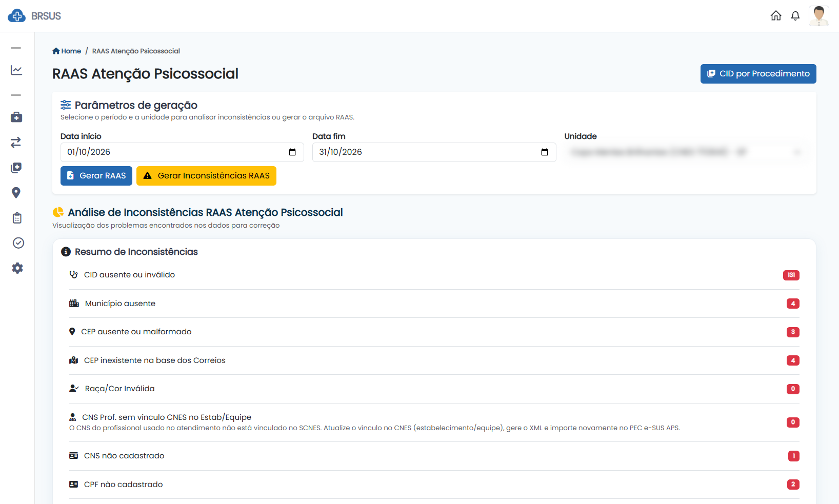Click the notifications bell icon
Image resolution: width=839 pixels, height=504 pixels.
tap(795, 16)
